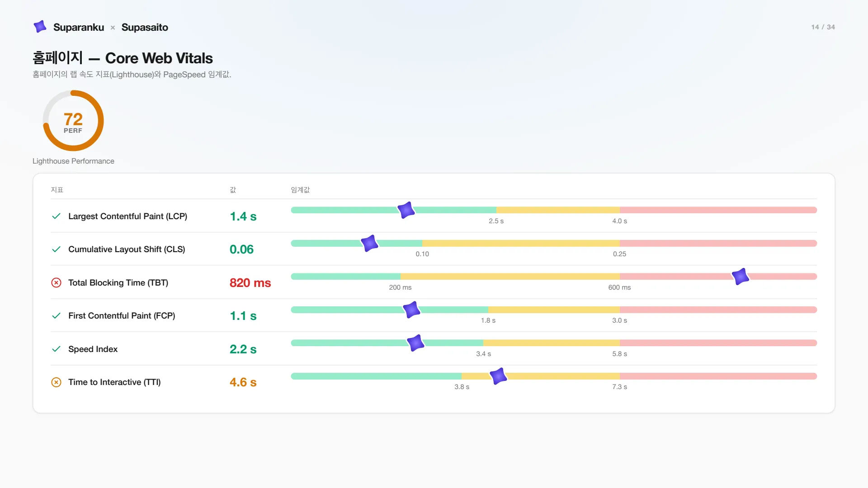Click the Speed Index checkmark icon
Screen dimensions: 868x488
click(x=56, y=349)
